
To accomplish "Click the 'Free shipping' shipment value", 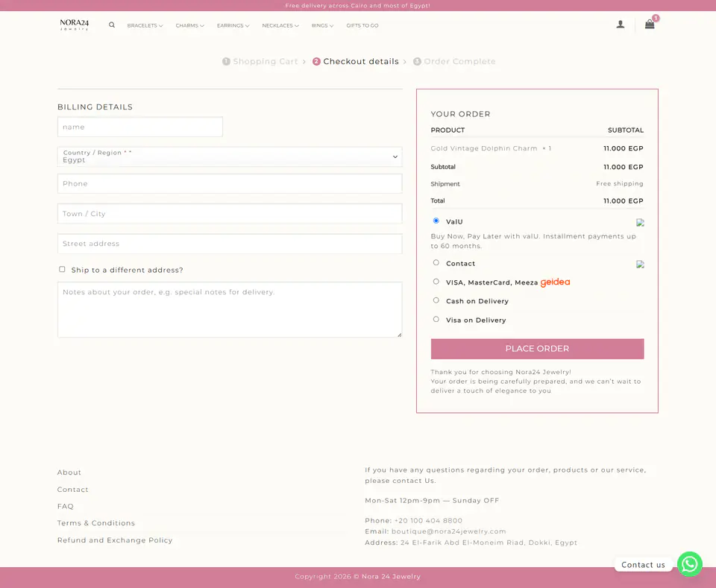I will [619, 184].
